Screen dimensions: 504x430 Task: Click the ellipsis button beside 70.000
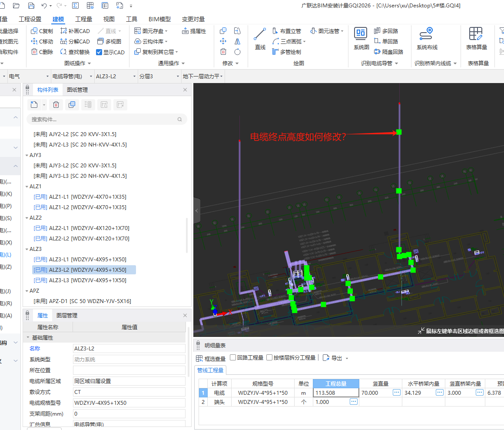click(396, 392)
